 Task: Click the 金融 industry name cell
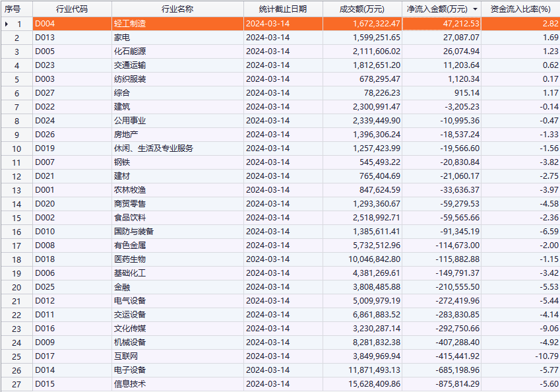[122, 287]
